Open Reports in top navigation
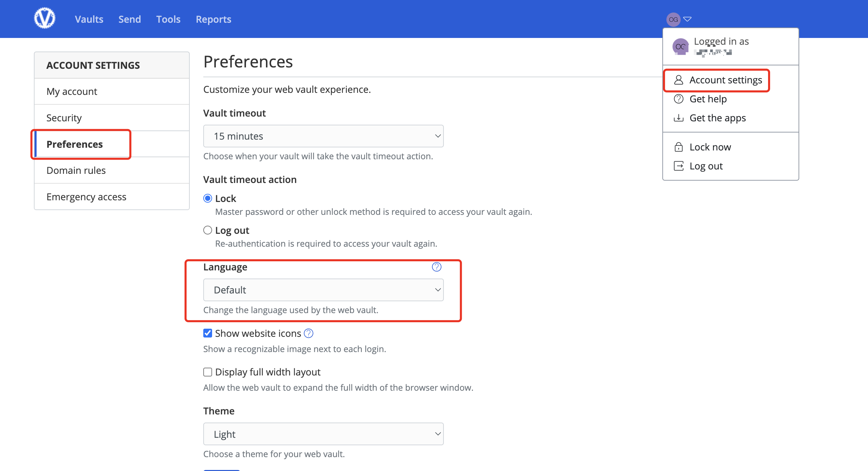Image resolution: width=868 pixels, height=471 pixels. click(213, 19)
